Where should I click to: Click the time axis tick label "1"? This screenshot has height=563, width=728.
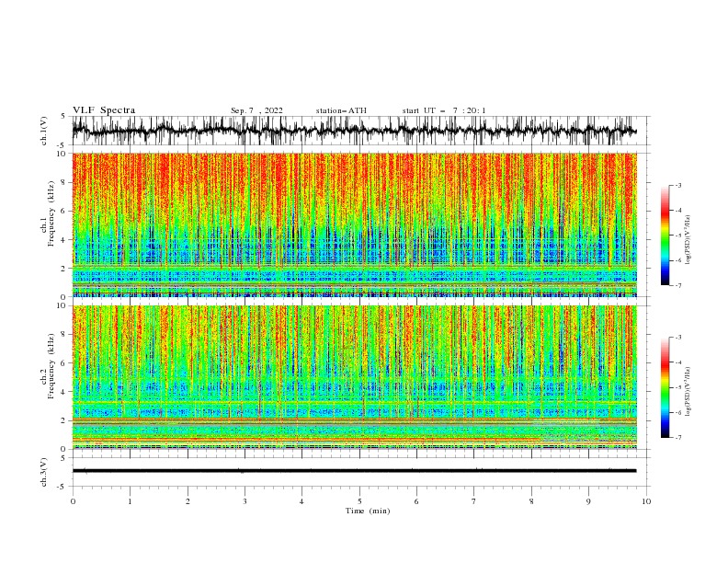(130, 501)
